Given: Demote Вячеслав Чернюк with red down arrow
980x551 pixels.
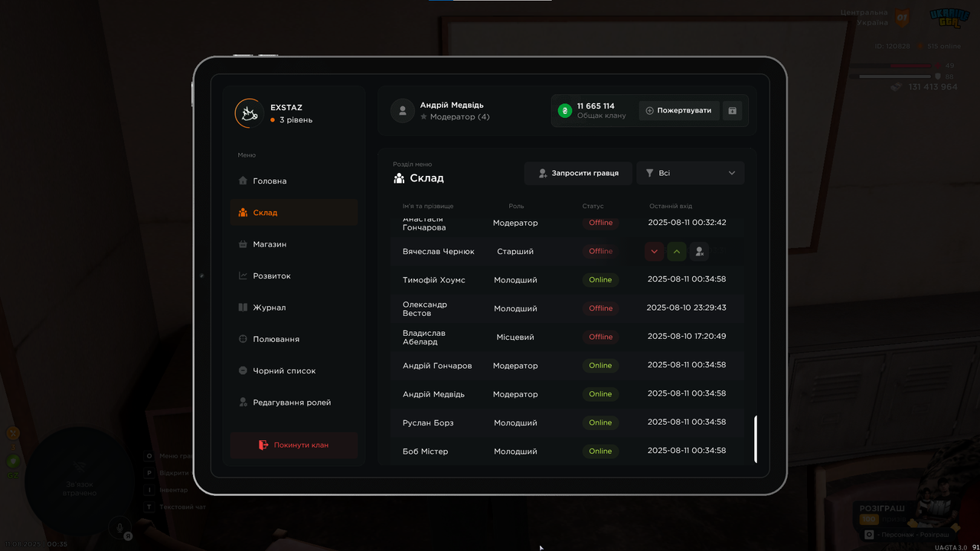Looking at the screenshot, I should (x=654, y=251).
